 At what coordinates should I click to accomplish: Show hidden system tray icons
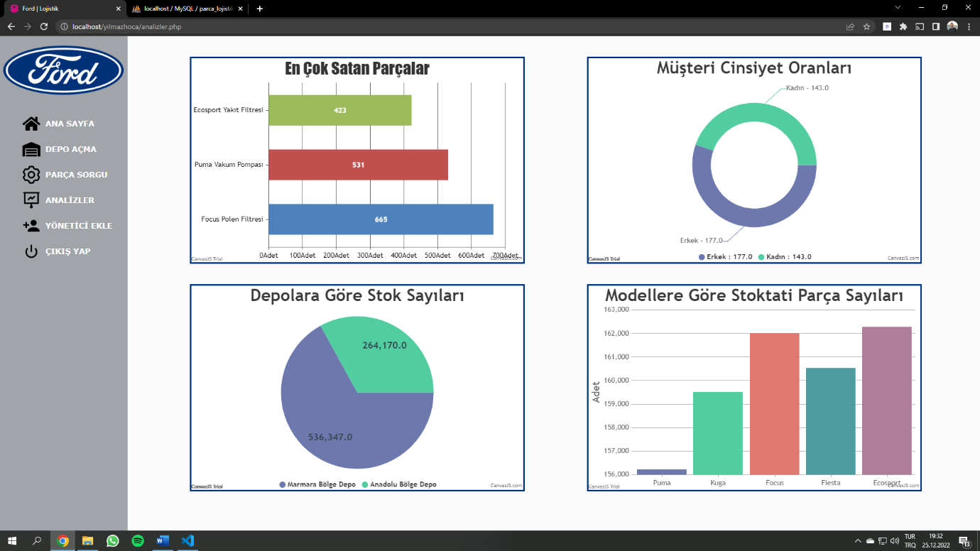click(858, 540)
